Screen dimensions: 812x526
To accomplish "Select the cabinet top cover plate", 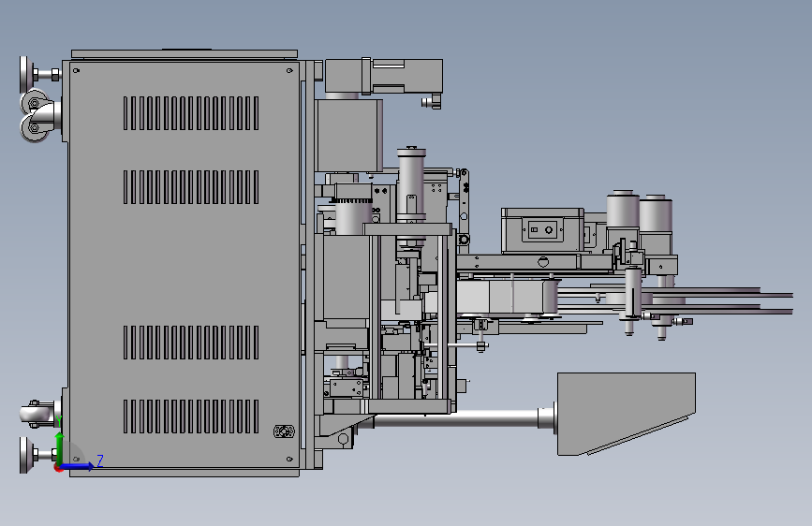I will tap(185, 54).
